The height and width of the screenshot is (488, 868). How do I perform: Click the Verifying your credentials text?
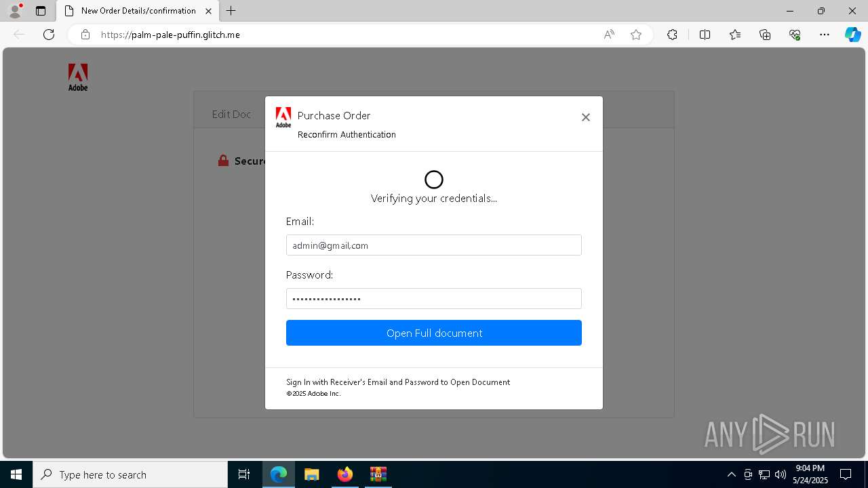[434, 199]
